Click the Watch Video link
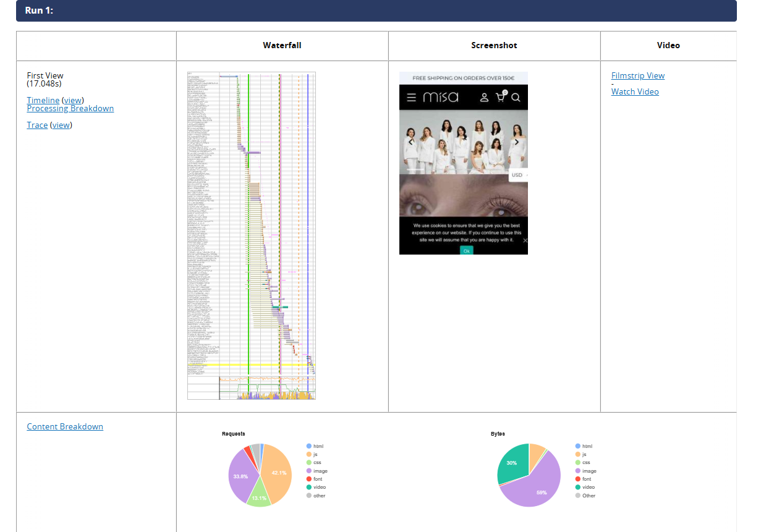 pos(635,91)
